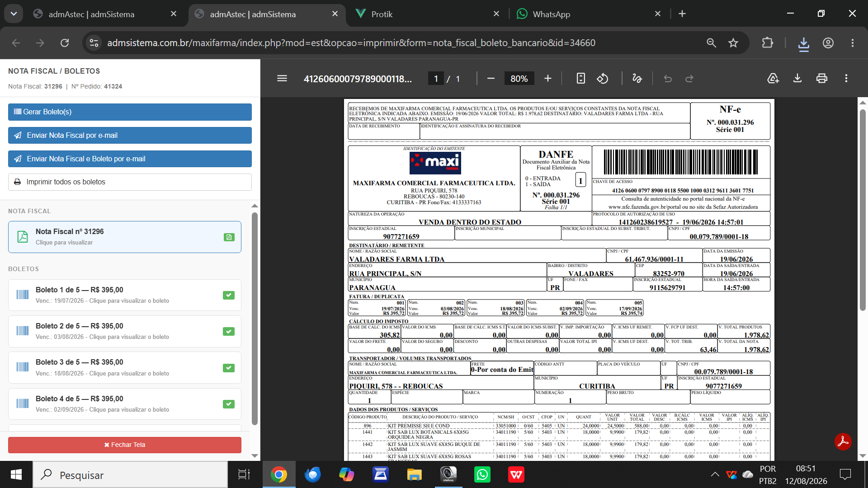This screenshot has width=868, height=488.
Task: Download the PDF file
Action: [x=797, y=79]
